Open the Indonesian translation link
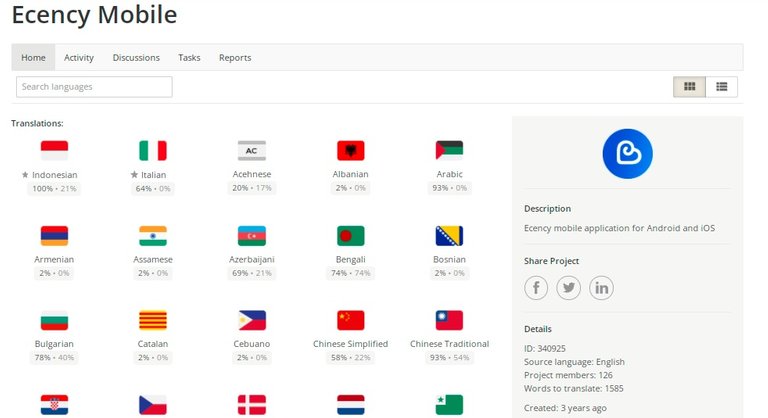Screen dimensions: 768x418 pyautogui.click(x=54, y=174)
